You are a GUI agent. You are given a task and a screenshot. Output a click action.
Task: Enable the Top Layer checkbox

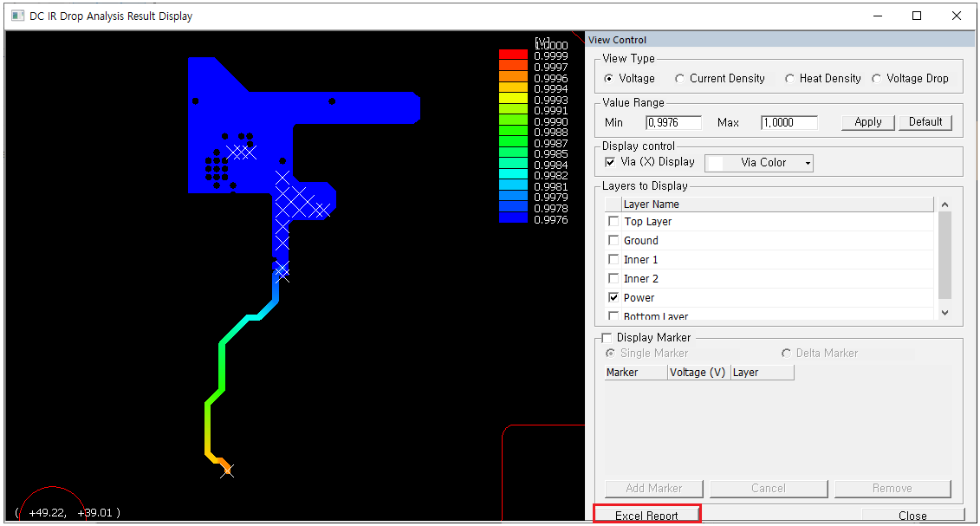(x=613, y=222)
